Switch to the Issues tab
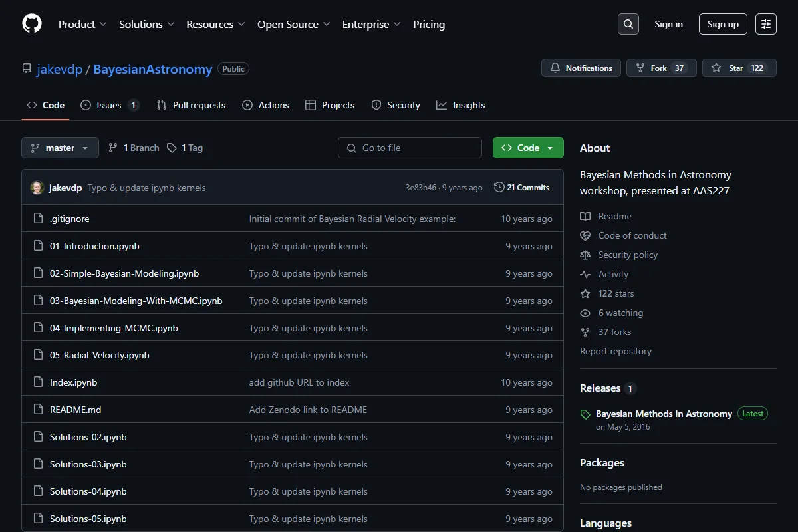798x532 pixels. 110,105
